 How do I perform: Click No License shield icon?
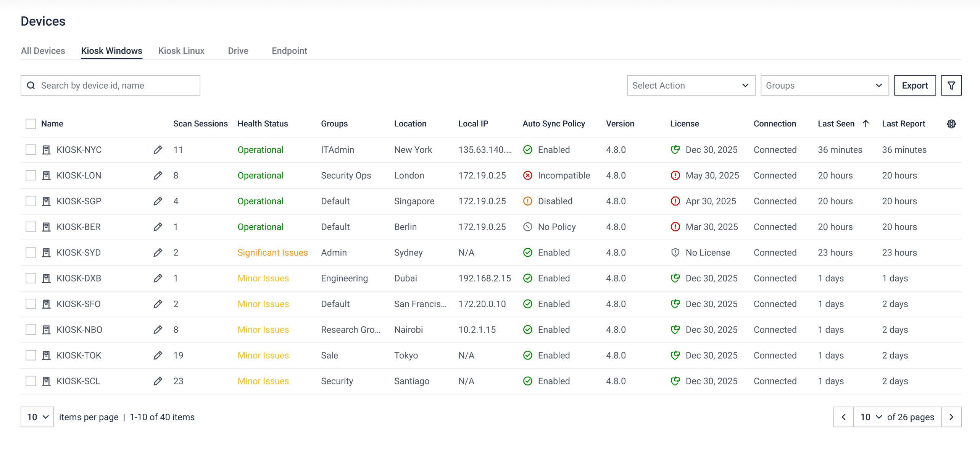pos(675,253)
